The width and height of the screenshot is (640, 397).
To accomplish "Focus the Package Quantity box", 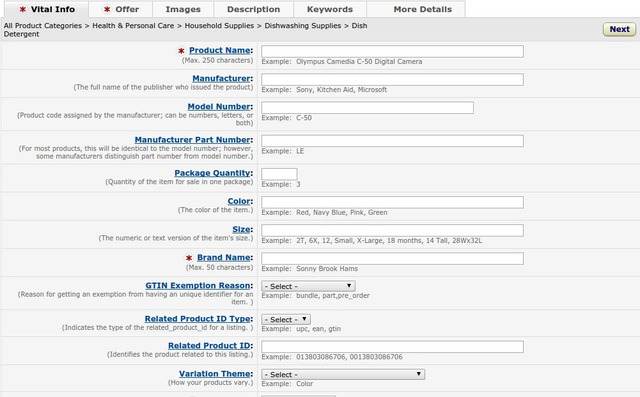I will pyautogui.click(x=279, y=174).
